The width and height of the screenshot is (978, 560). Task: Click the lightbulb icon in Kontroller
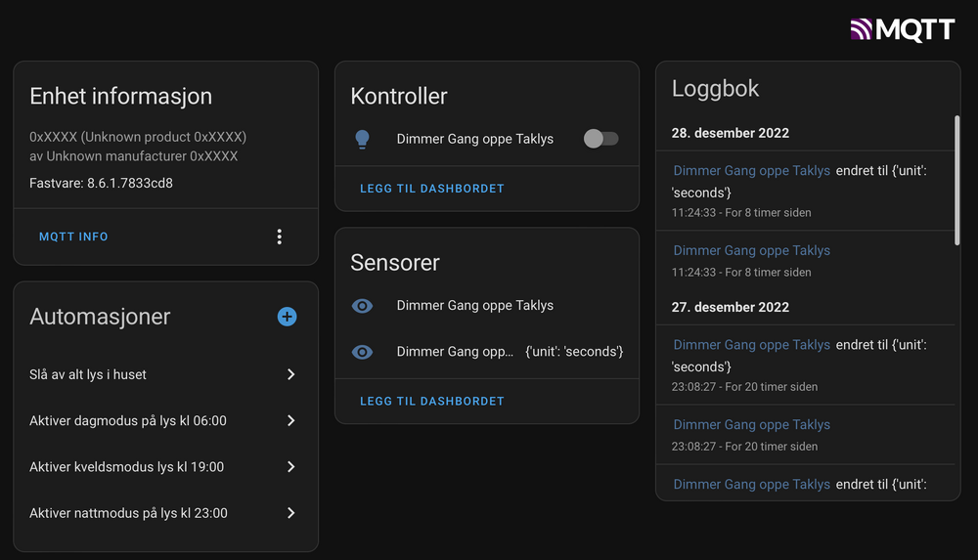click(362, 139)
